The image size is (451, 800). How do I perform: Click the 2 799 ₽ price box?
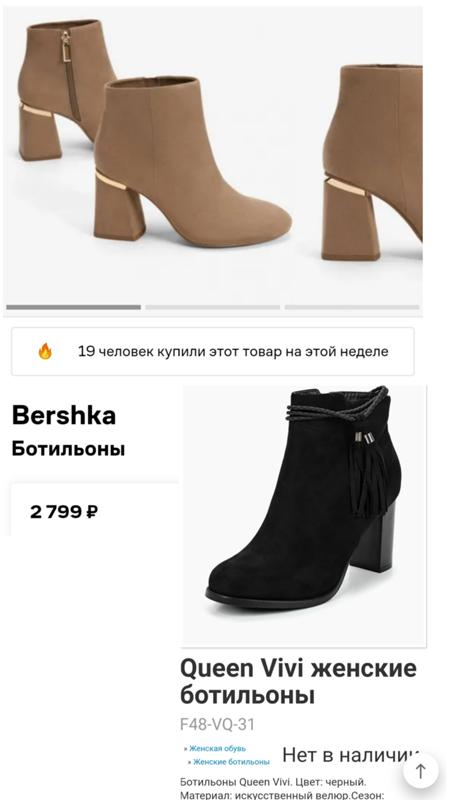click(94, 510)
